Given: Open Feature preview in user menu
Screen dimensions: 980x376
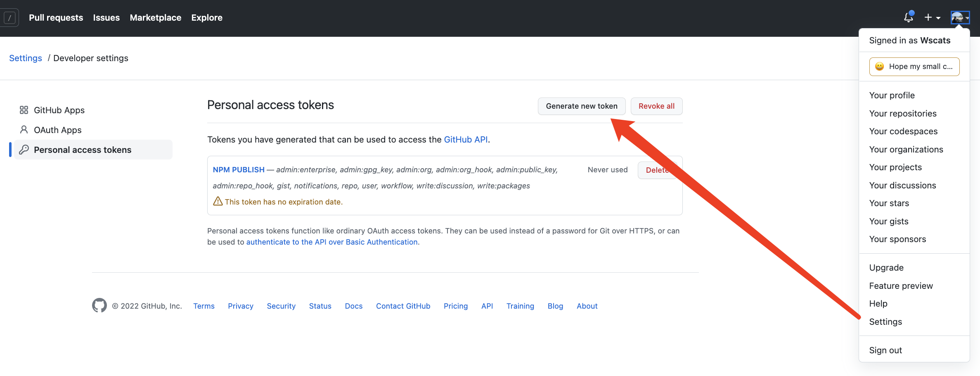Looking at the screenshot, I should coord(901,286).
